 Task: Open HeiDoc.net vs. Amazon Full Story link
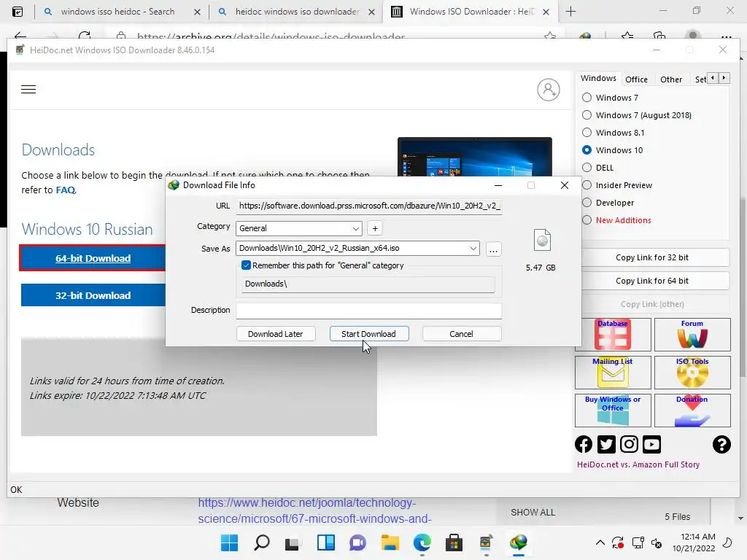tap(638, 464)
